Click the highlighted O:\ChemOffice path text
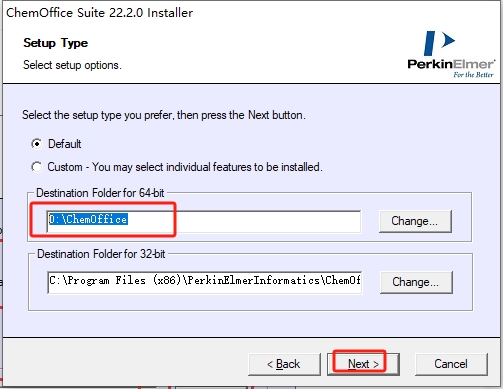The width and height of the screenshot is (503, 389). [x=88, y=219]
